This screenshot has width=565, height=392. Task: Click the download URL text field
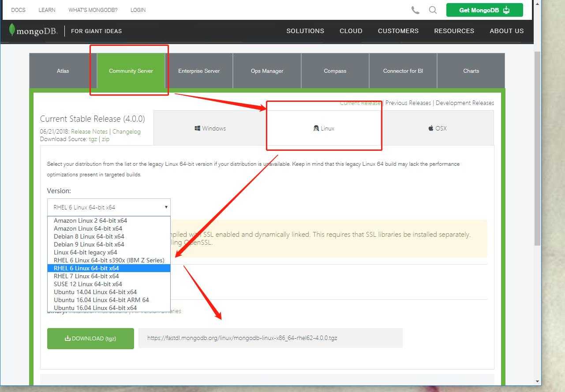[x=270, y=338]
